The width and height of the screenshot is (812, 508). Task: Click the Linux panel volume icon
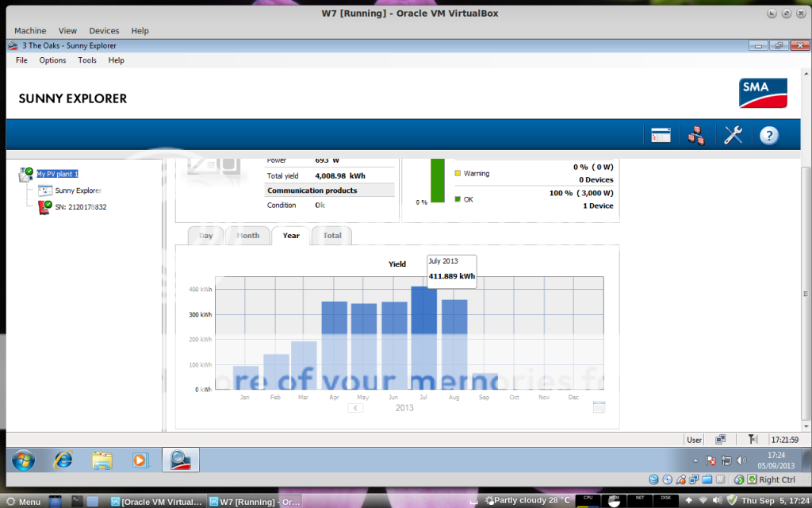click(x=717, y=501)
